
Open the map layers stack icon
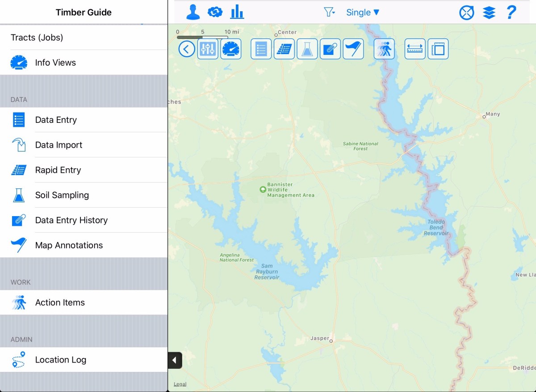(x=489, y=12)
